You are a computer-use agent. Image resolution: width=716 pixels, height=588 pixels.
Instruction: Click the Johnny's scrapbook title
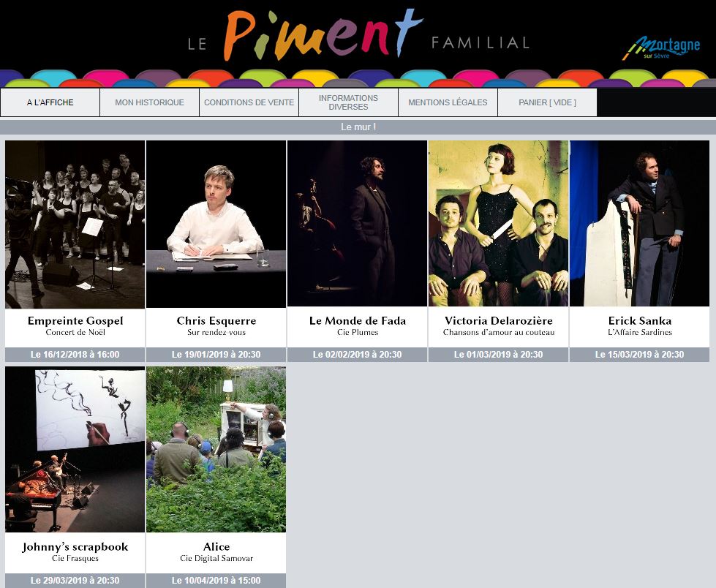(75, 546)
